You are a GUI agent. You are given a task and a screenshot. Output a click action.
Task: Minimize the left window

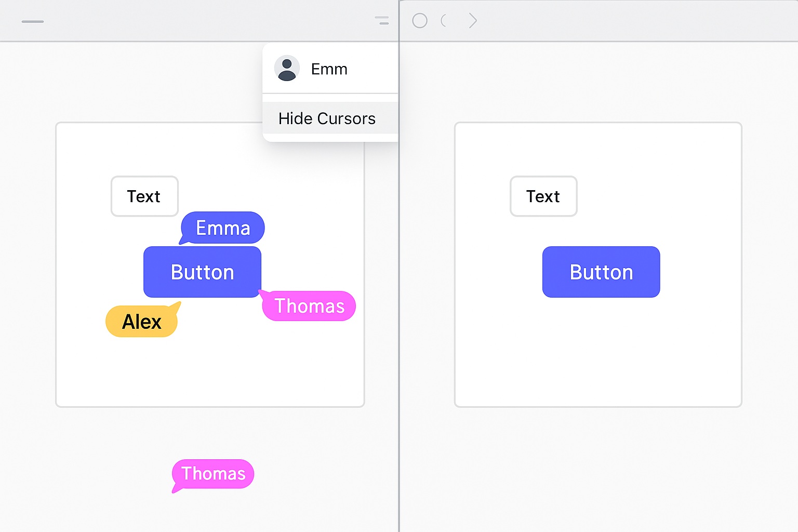click(x=32, y=21)
